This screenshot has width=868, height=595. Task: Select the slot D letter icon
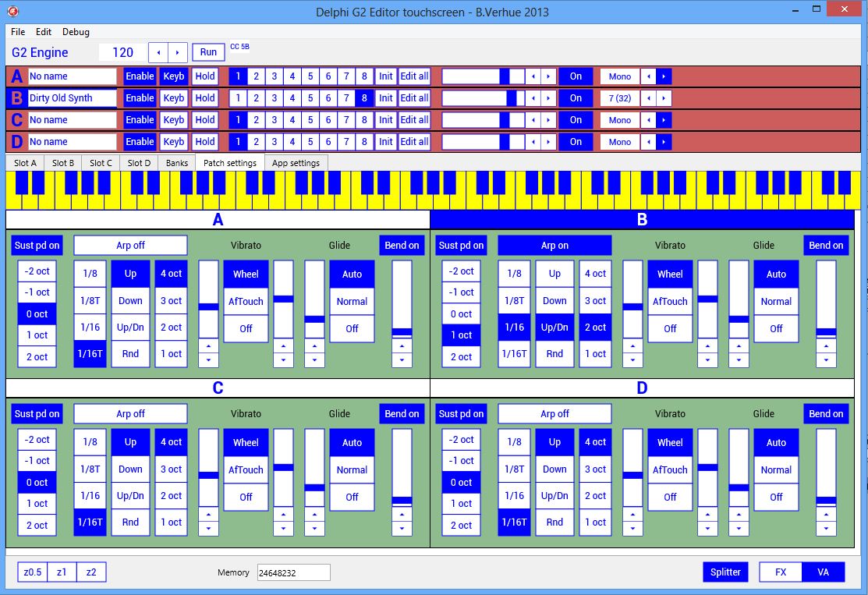[x=16, y=142]
